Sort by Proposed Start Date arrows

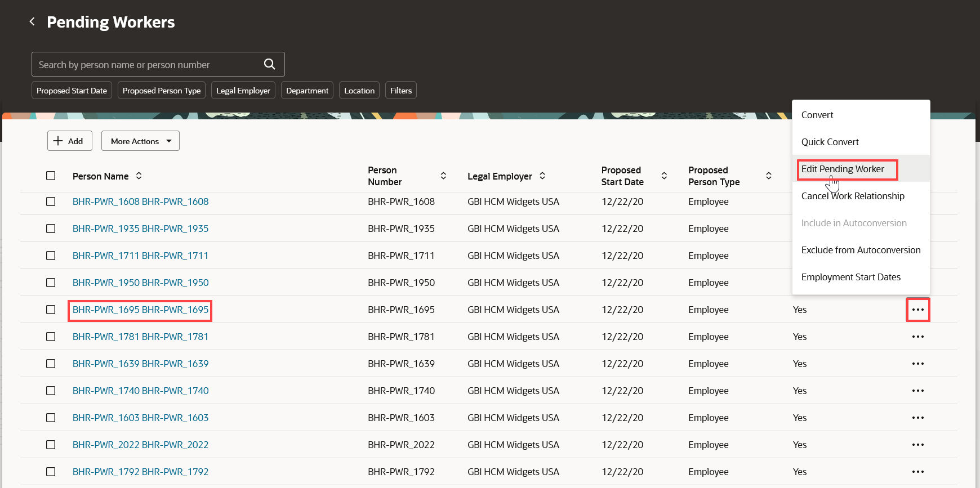[664, 176]
